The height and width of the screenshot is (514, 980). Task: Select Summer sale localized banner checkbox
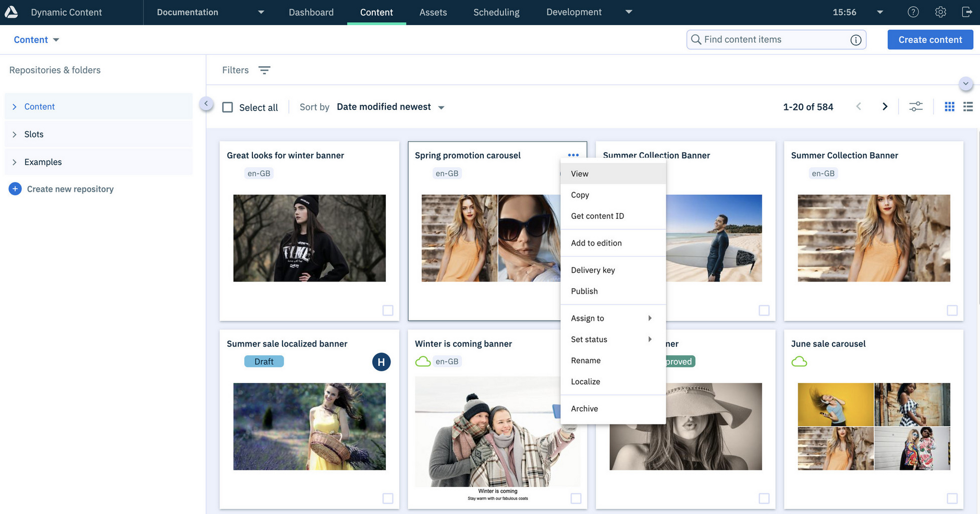coord(388,498)
